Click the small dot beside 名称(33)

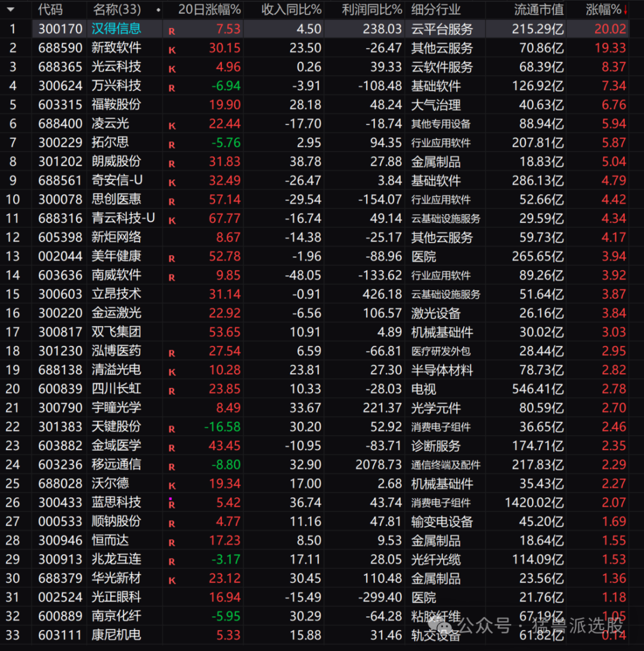158,10
